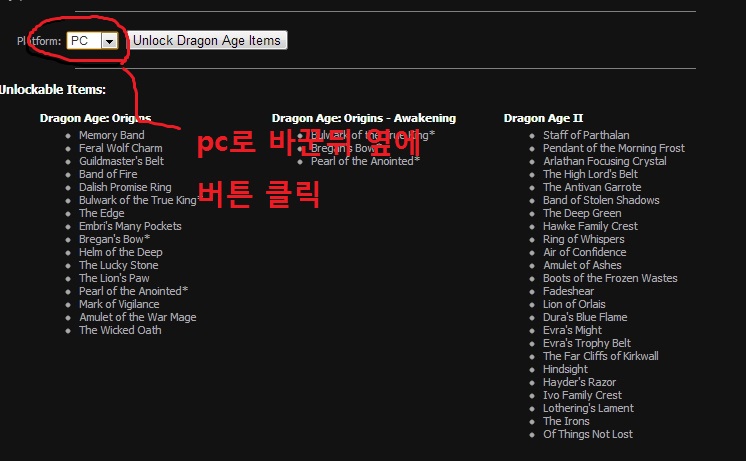This screenshot has width=746, height=461.
Task: Open the Platform dropdown showing PC
Action: 92,41
